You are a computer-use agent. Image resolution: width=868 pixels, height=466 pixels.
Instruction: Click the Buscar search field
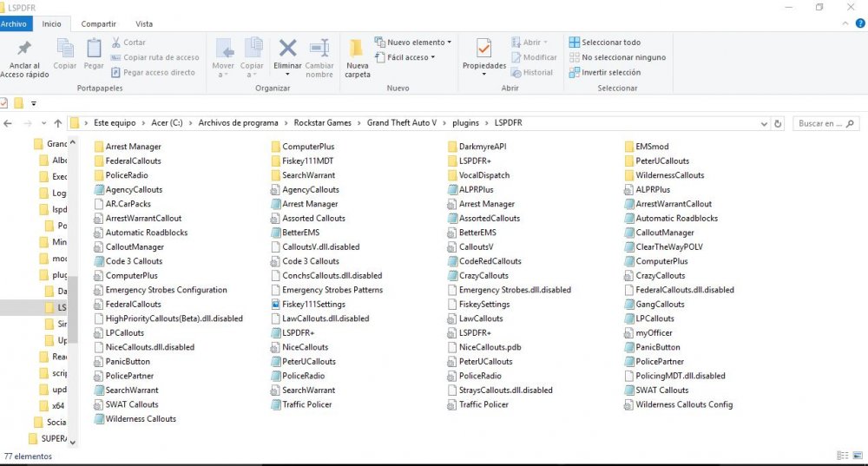point(826,123)
